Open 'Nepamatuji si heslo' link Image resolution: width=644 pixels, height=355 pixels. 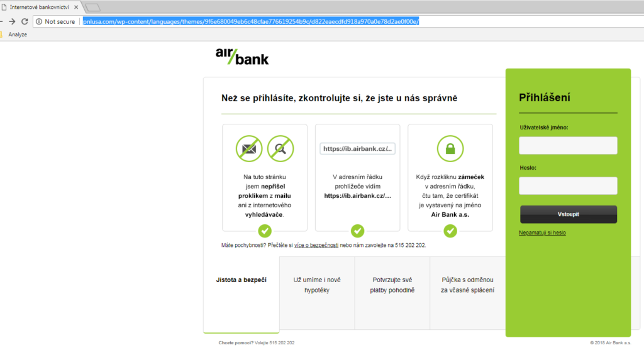click(x=542, y=232)
